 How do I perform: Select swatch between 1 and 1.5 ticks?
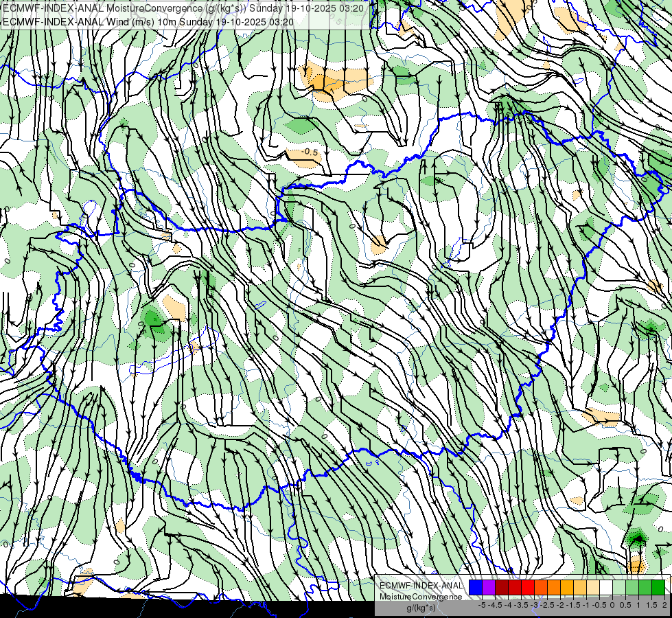point(645,587)
